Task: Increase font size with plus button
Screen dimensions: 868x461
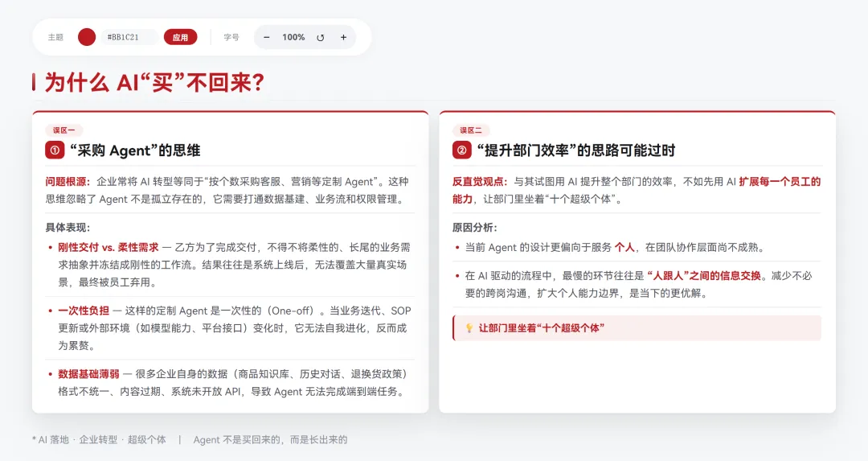Action: point(343,37)
